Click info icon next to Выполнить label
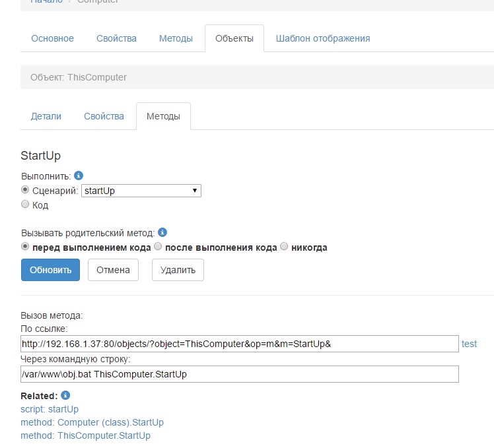 point(79,176)
